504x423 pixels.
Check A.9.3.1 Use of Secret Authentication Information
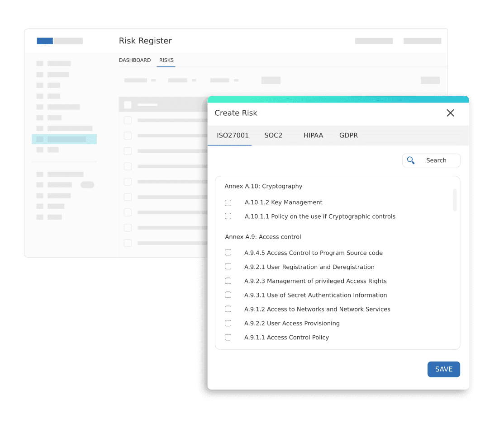point(228,295)
